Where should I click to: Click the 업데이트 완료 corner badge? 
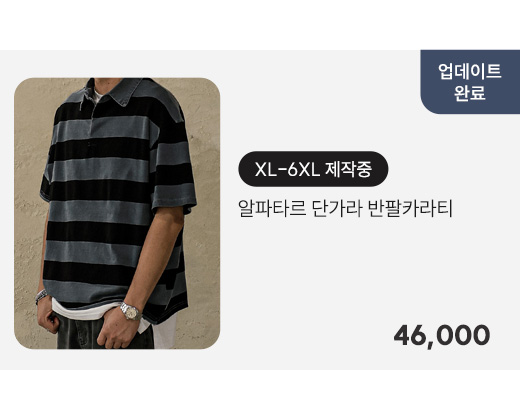(x=470, y=82)
